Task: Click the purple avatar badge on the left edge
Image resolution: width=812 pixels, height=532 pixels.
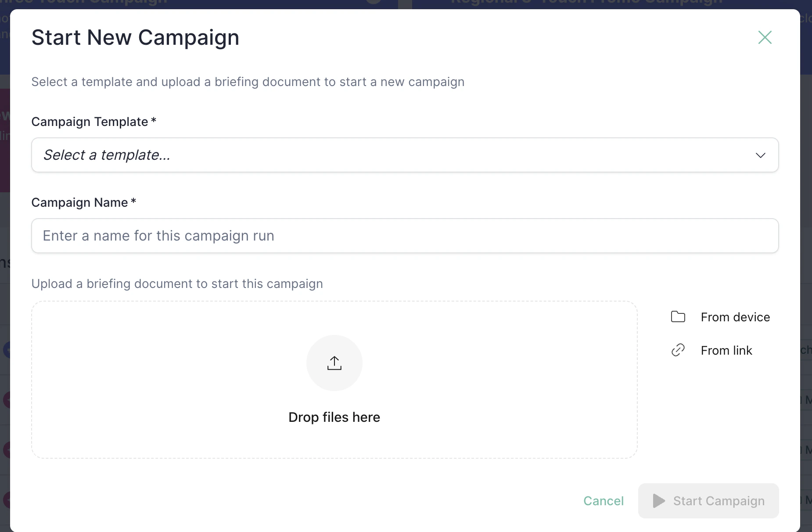Action: pos(6,400)
